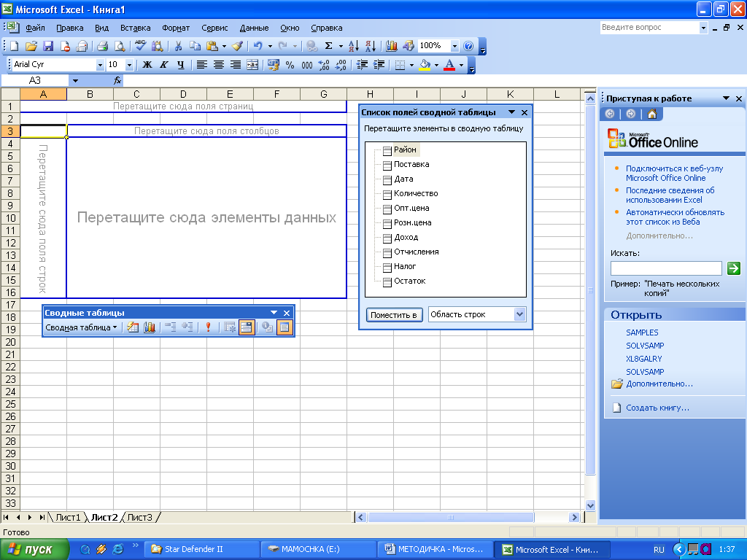
Task: Open the Вставка menu
Action: (135, 28)
